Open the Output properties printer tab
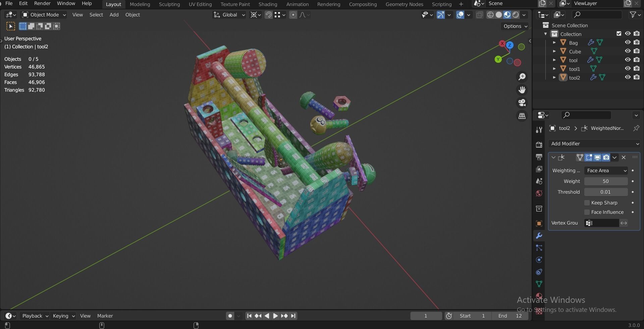This screenshot has height=329, width=644. point(539,157)
